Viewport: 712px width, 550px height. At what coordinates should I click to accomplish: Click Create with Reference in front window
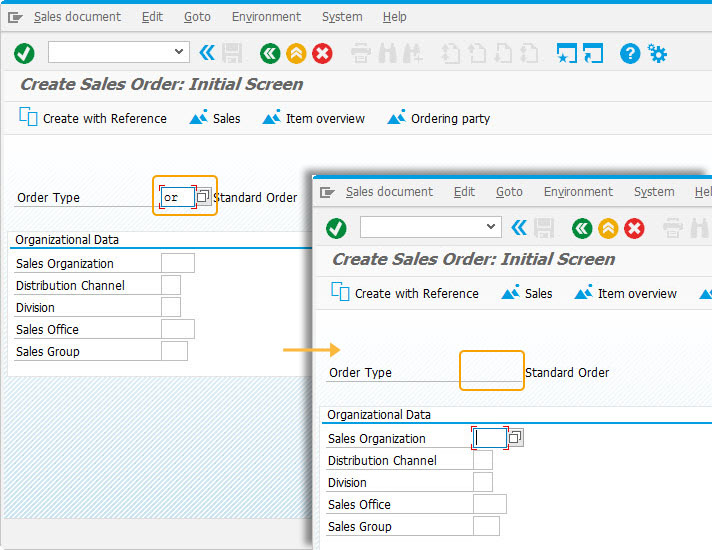pos(405,292)
